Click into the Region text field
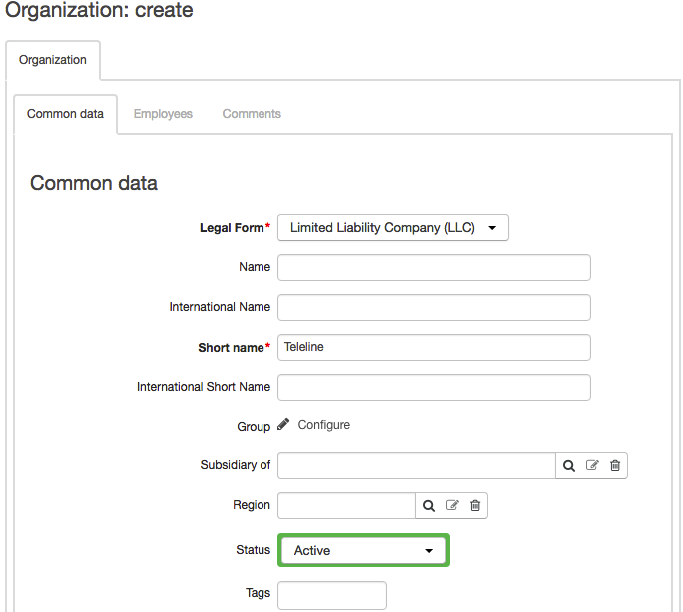 [346, 506]
